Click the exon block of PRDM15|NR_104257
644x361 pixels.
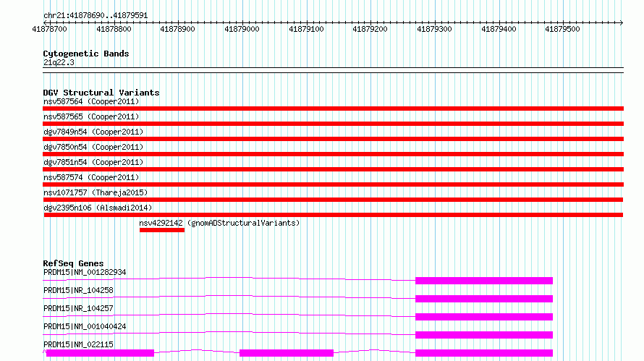tap(484, 317)
